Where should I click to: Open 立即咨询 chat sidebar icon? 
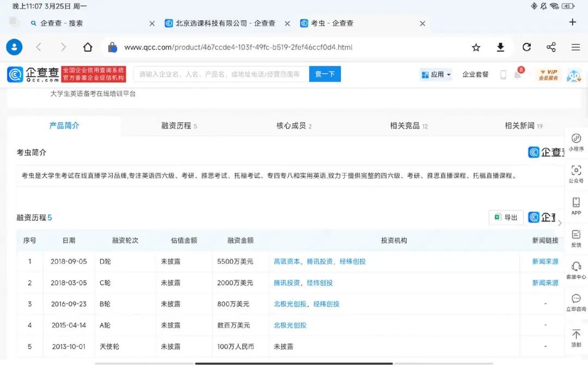[576, 303]
